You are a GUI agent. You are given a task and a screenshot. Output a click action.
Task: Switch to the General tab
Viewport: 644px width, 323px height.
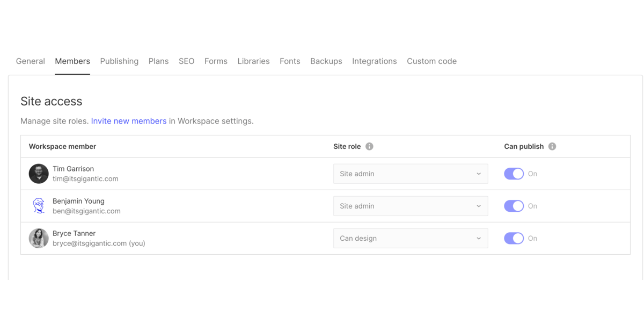(x=30, y=61)
